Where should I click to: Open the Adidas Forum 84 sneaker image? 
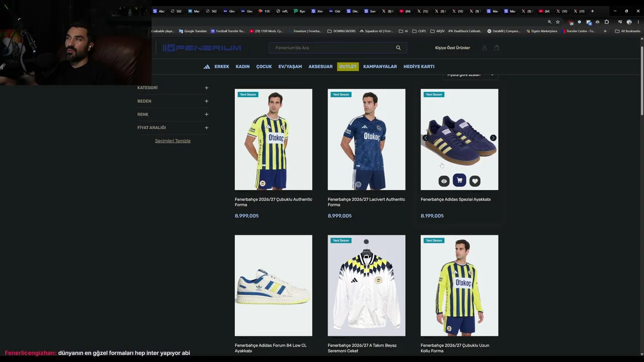[x=273, y=286]
